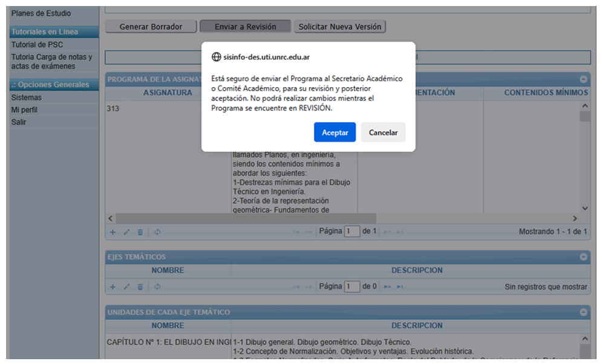Click the add record icon in Programa grid
The width and height of the screenshot is (602, 364).
[113, 232]
